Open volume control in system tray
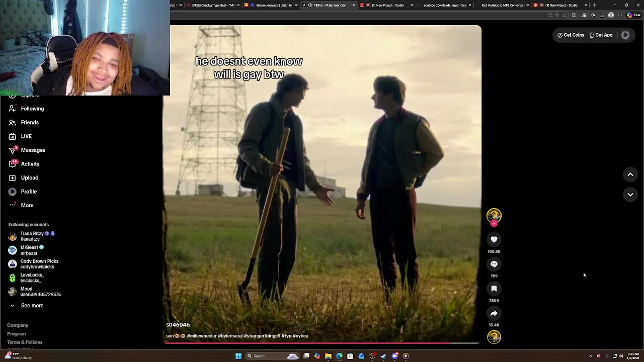The width and height of the screenshot is (644, 362). (x=621, y=356)
